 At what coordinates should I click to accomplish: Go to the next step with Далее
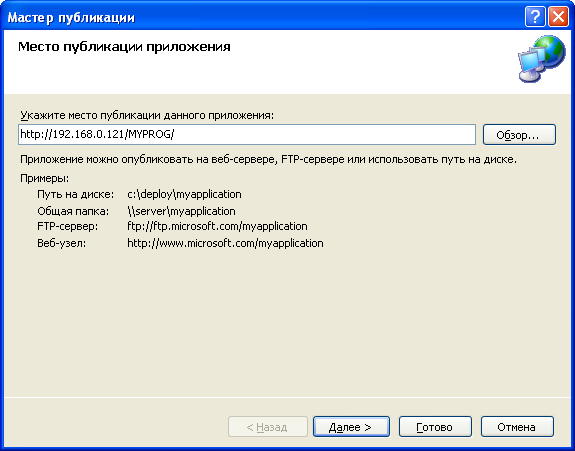point(351,426)
